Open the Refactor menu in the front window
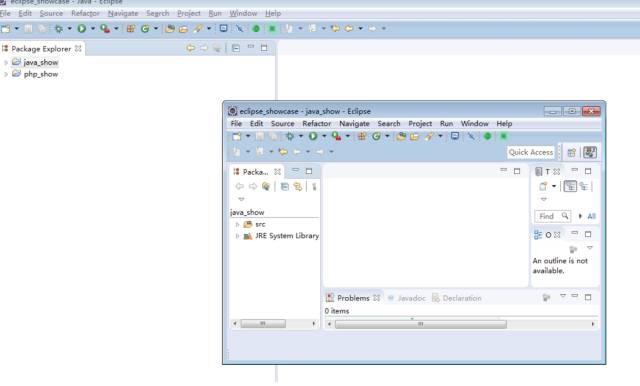Viewport: 640px width, 386px height. pyautogui.click(x=316, y=124)
